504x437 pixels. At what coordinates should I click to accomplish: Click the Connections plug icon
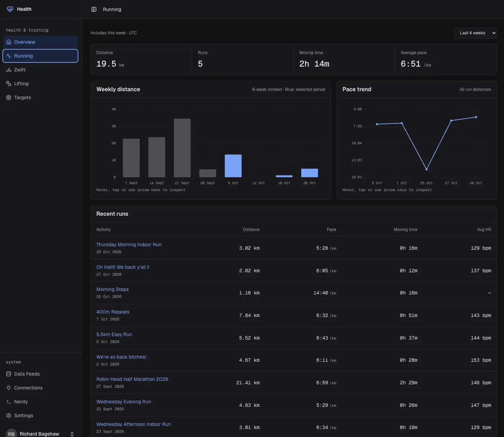pos(9,388)
